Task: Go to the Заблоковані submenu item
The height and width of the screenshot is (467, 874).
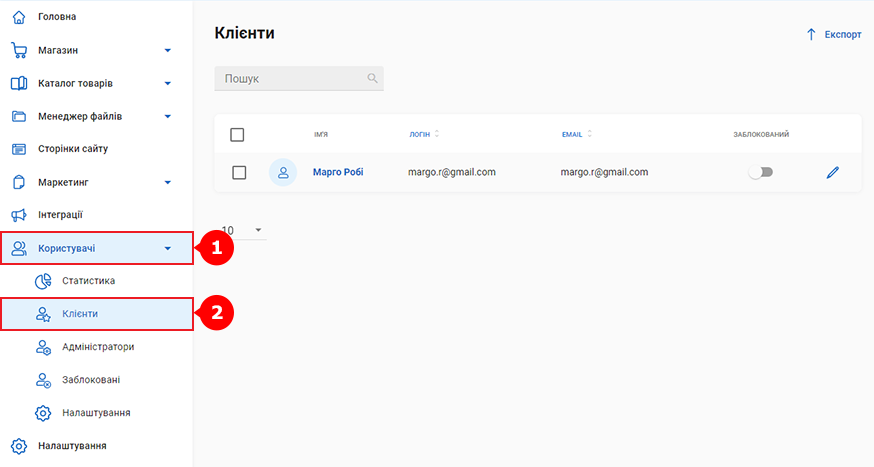Action: coord(91,380)
